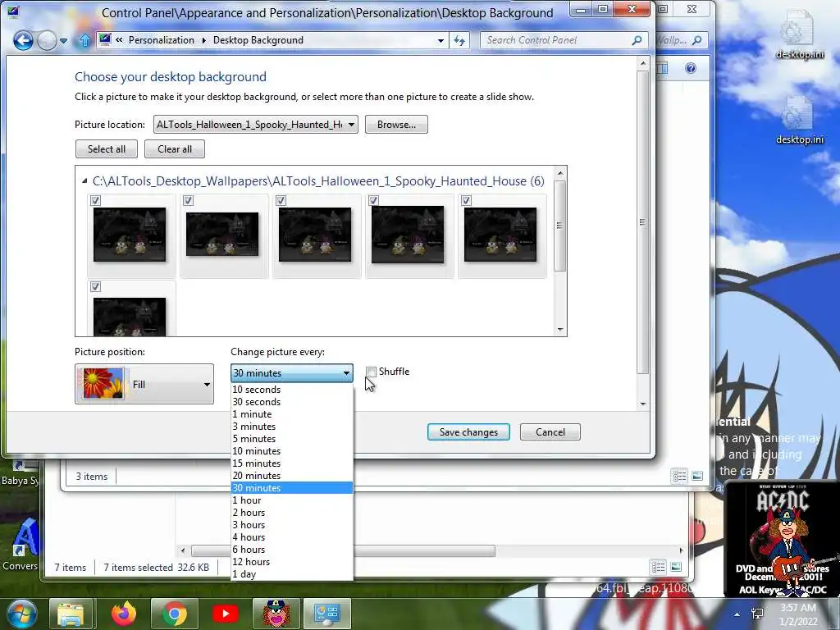Image resolution: width=840 pixels, height=630 pixels.
Task: Choose 5 minutes from the interval list
Action: 292,439
